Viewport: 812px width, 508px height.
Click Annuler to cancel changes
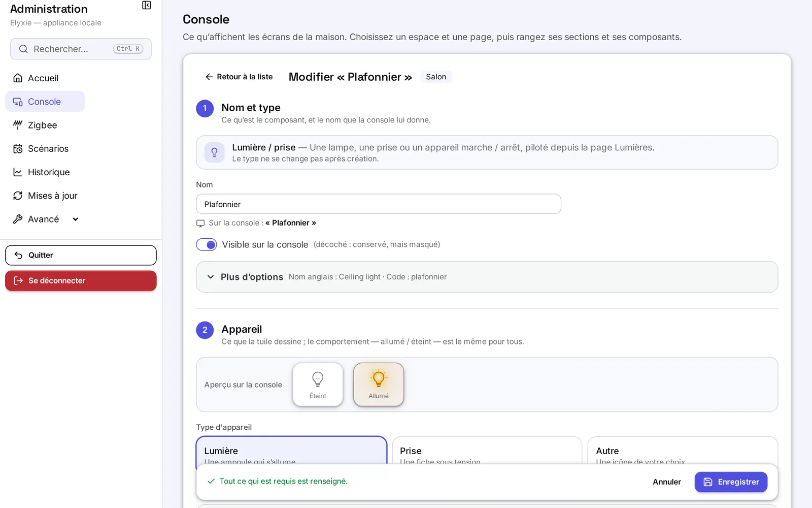(667, 482)
